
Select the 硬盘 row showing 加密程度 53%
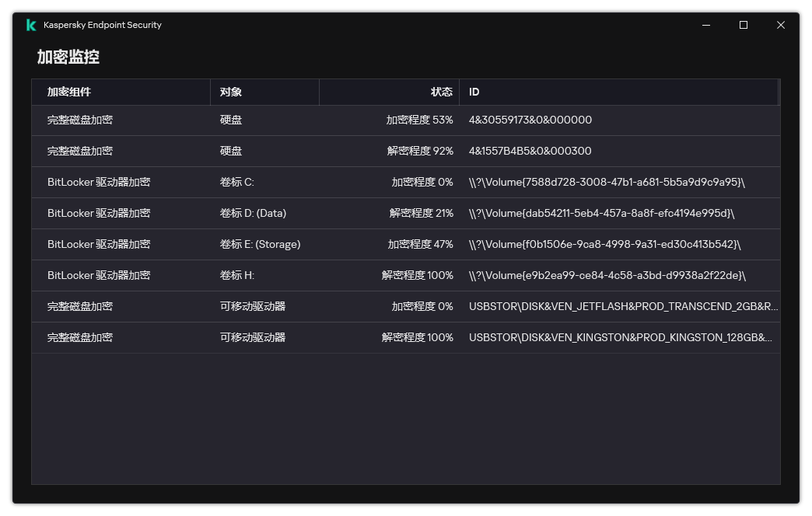click(404, 120)
